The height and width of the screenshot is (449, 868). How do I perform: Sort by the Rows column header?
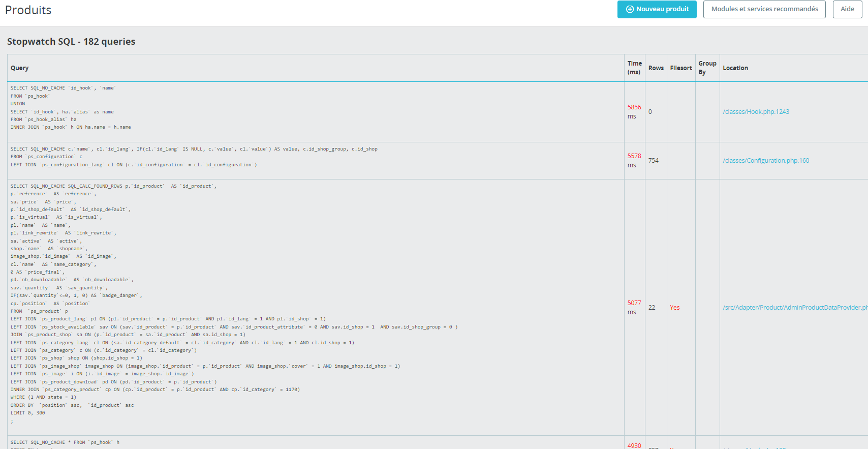tap(656, 68)
